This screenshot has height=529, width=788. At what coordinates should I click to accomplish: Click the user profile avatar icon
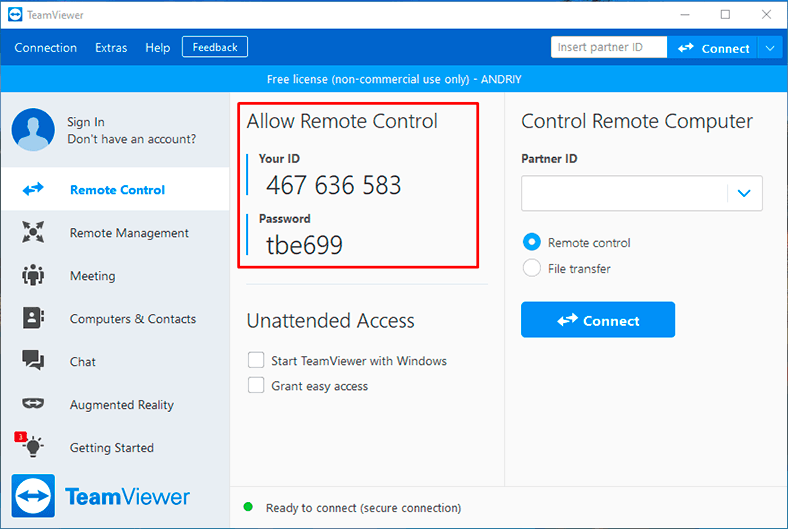click(33, 130)
